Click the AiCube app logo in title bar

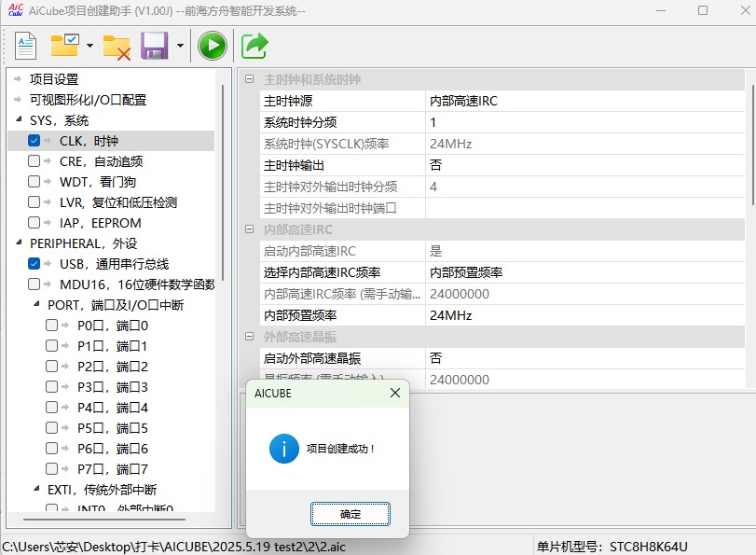click(16, 10)
